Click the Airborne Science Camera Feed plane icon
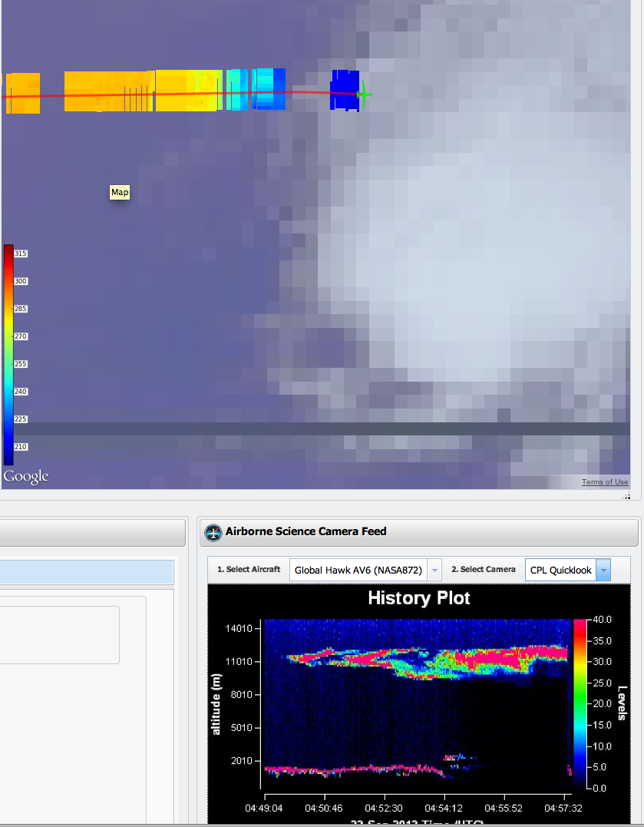644x827 pixels. (x=213, y=532)
